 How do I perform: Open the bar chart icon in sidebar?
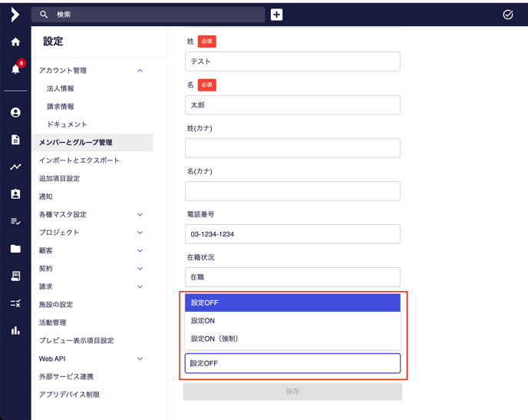point(15,330)
